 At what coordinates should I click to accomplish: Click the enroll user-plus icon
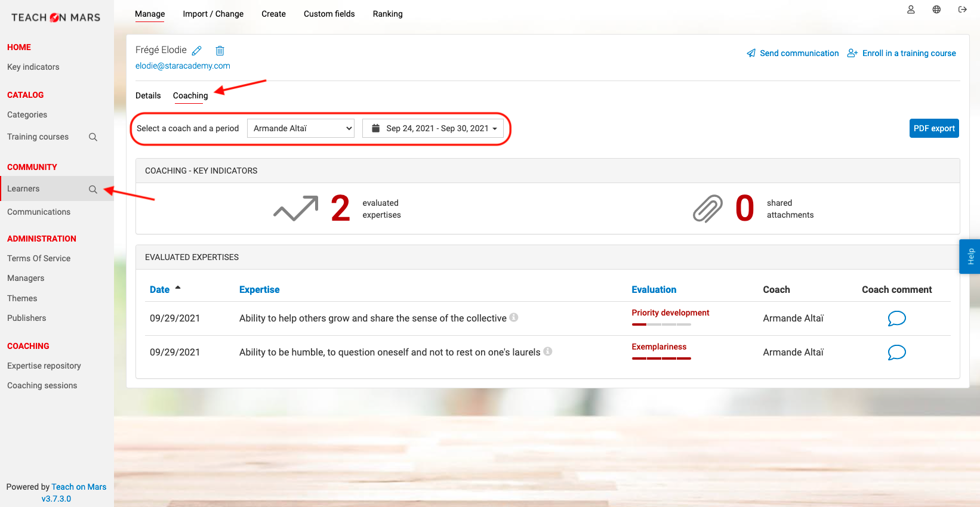852,53
